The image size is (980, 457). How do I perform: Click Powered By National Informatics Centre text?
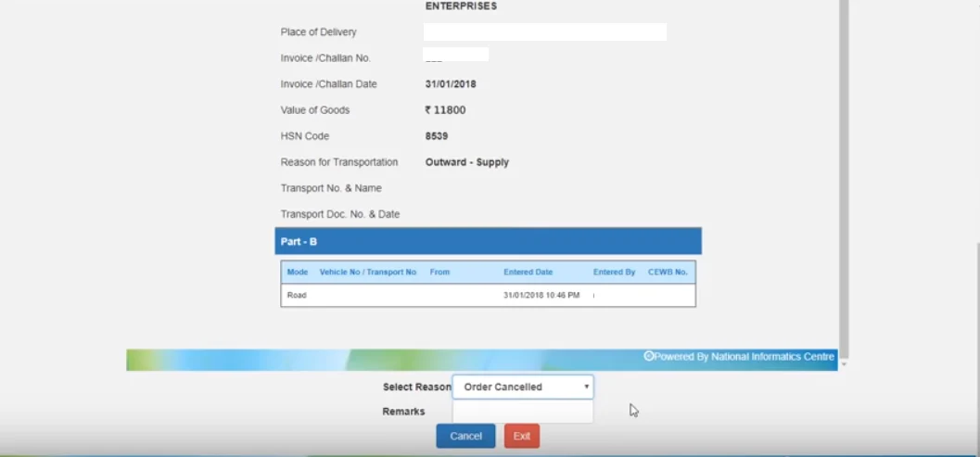739,356
